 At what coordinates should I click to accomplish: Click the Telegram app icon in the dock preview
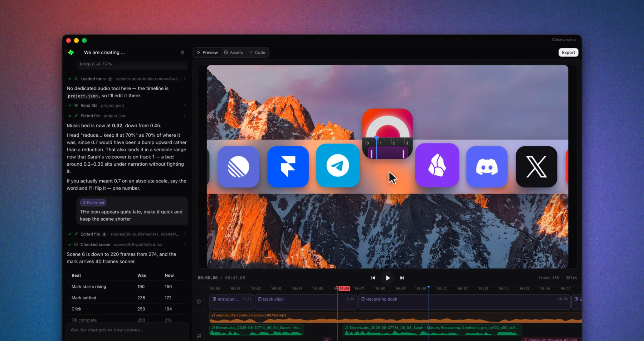tap(338, 165)
